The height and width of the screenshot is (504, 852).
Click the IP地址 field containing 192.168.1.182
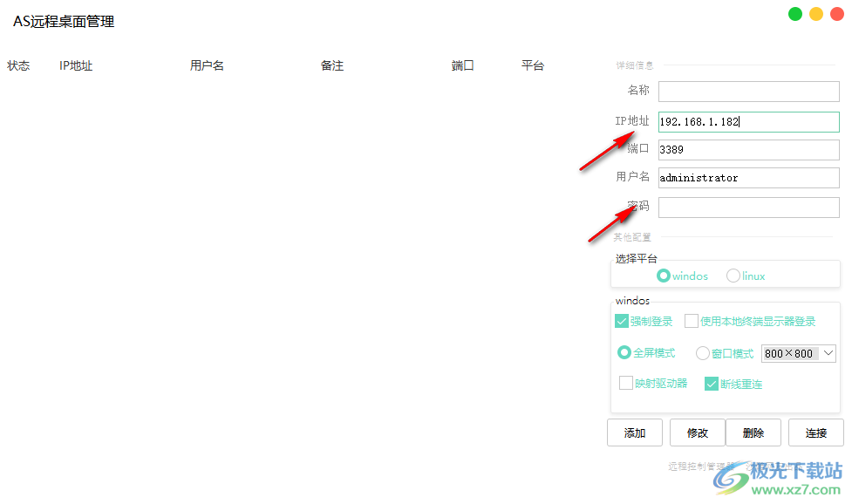click(749, 122)
